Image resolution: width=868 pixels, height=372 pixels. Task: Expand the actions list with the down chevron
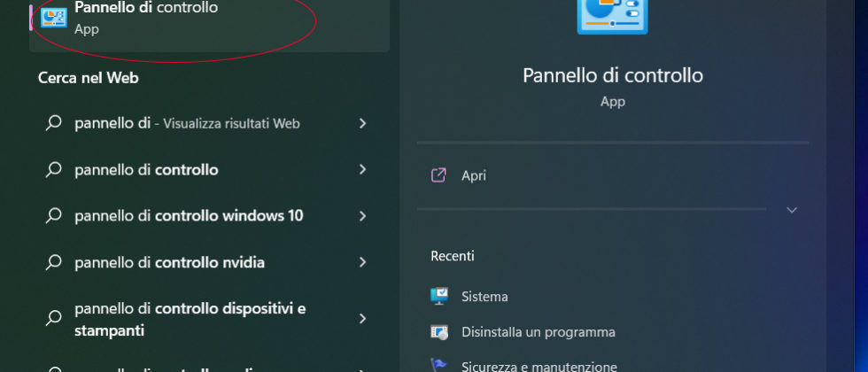click(792, 210)
